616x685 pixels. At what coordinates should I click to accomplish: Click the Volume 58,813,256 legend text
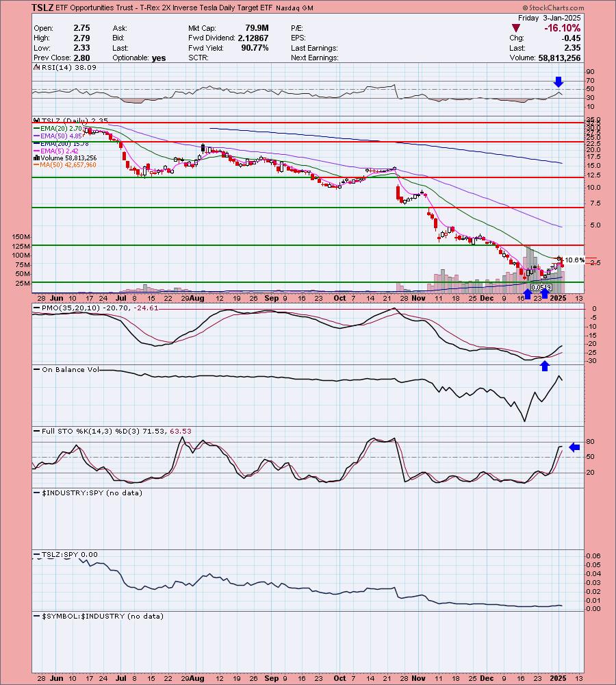pos(68,158)
